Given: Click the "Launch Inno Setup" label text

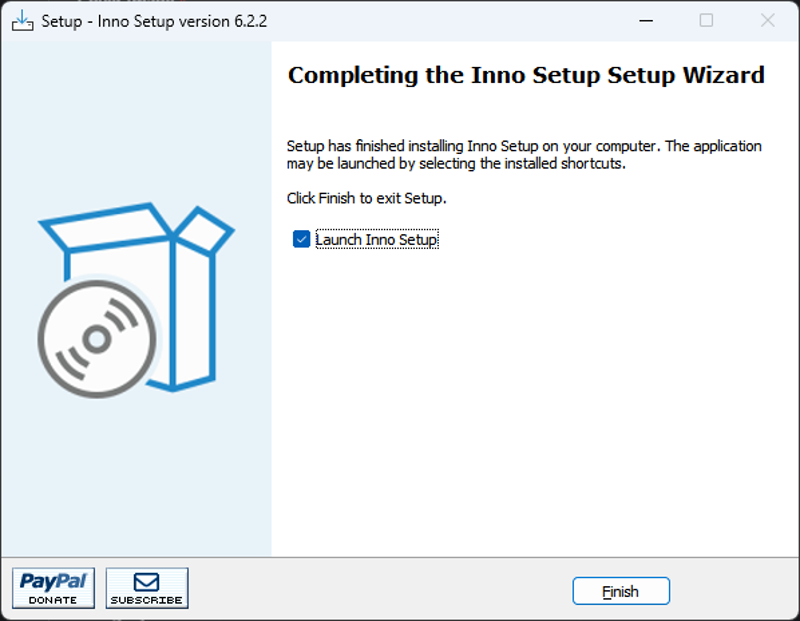Looking at the screenshot, I should click(x=377, y=239).
